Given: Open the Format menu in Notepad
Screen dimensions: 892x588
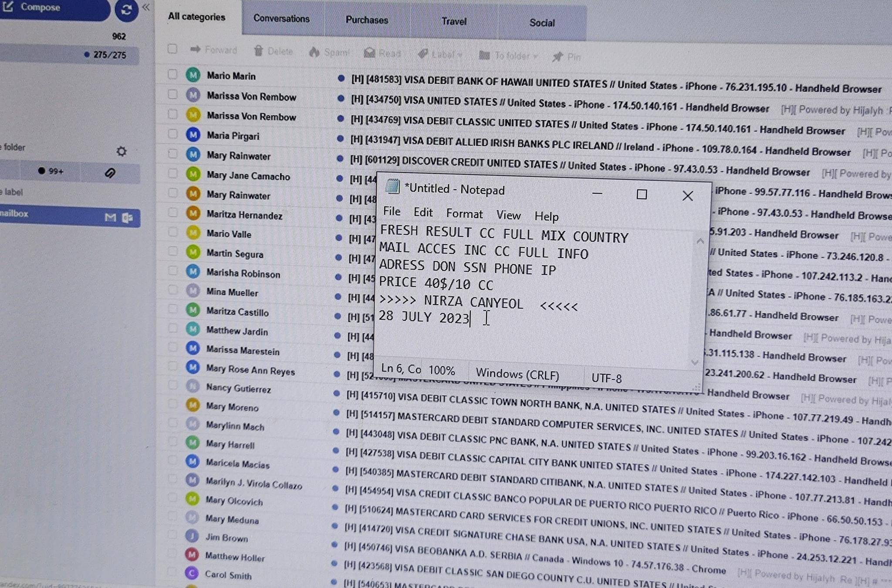Looking at the screenshot, I should tap(464, 214).
